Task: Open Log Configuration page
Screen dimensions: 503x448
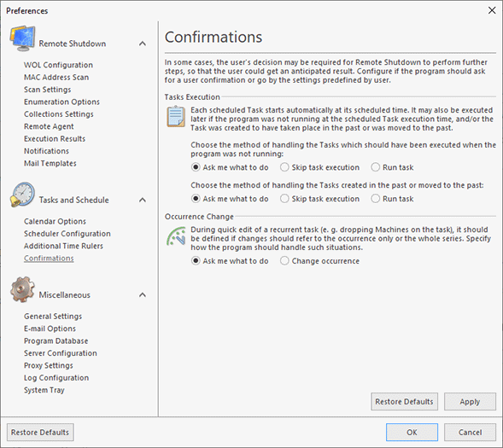Action: (56, 378)
